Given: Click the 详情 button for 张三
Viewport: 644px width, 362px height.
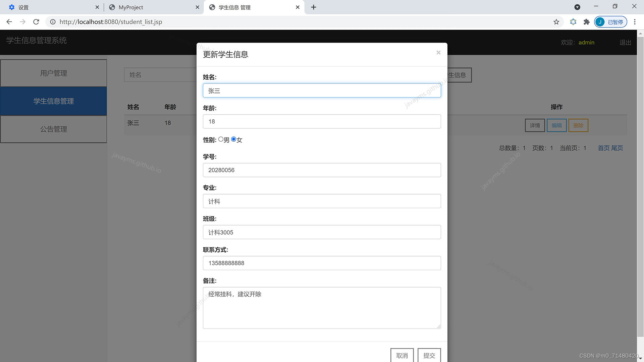Looking at the screenshot, I should pos(535,125).
